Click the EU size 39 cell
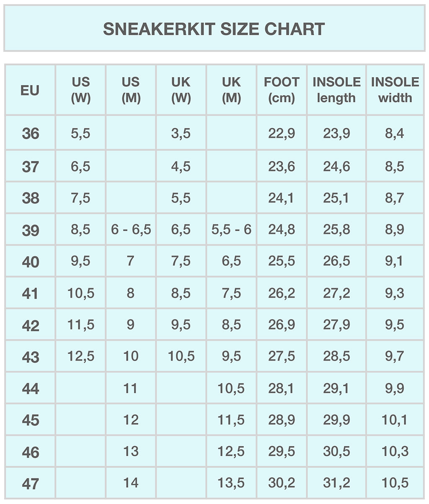The width and height of the screenshot is (429, 504). 30,230
